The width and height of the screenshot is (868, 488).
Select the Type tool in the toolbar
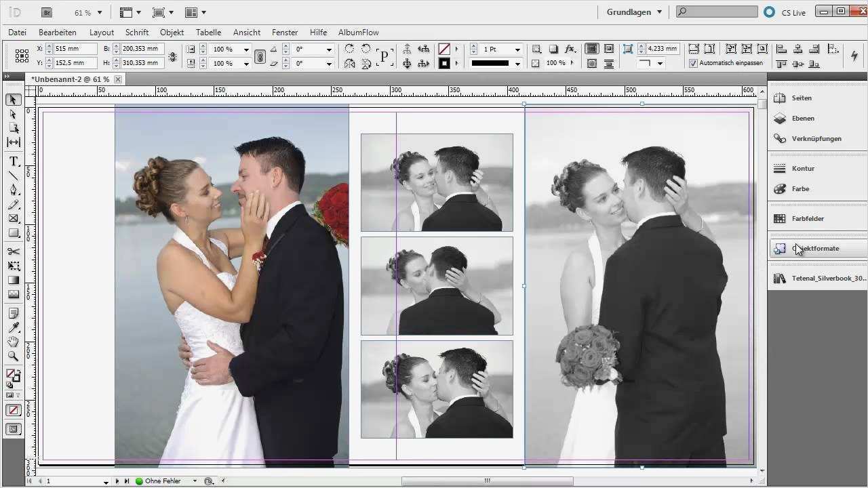pyautogui.click(x=14, y=161)
